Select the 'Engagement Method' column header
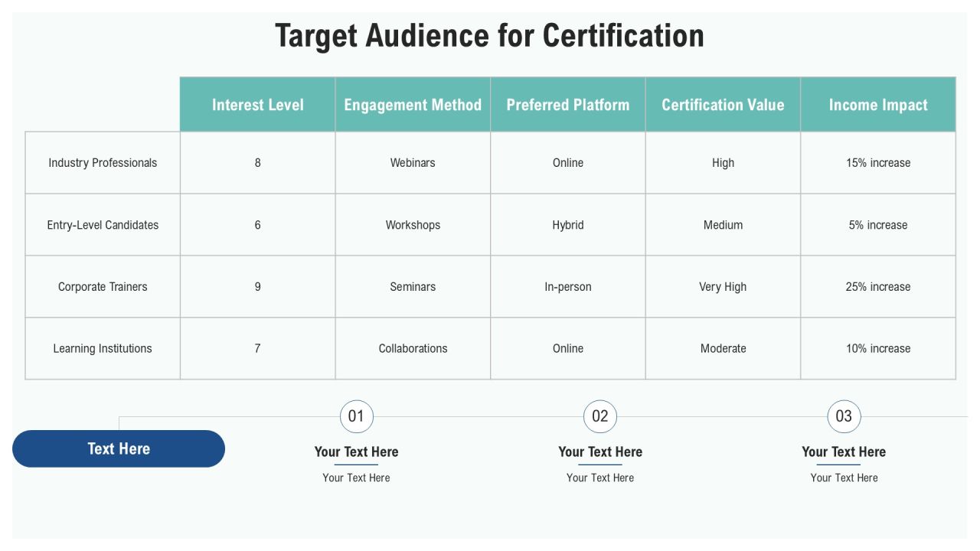This screenshot has width=980, height=551. [413, 105]
